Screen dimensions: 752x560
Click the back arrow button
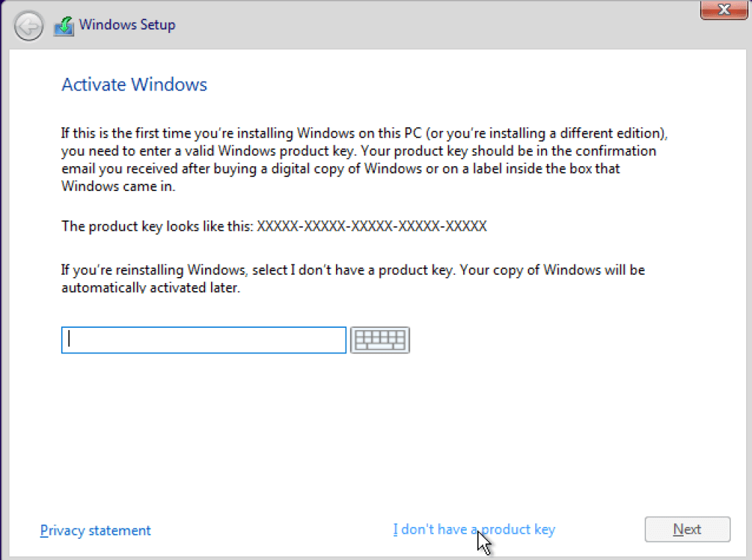pyautogui.click(x=29, y=26)
